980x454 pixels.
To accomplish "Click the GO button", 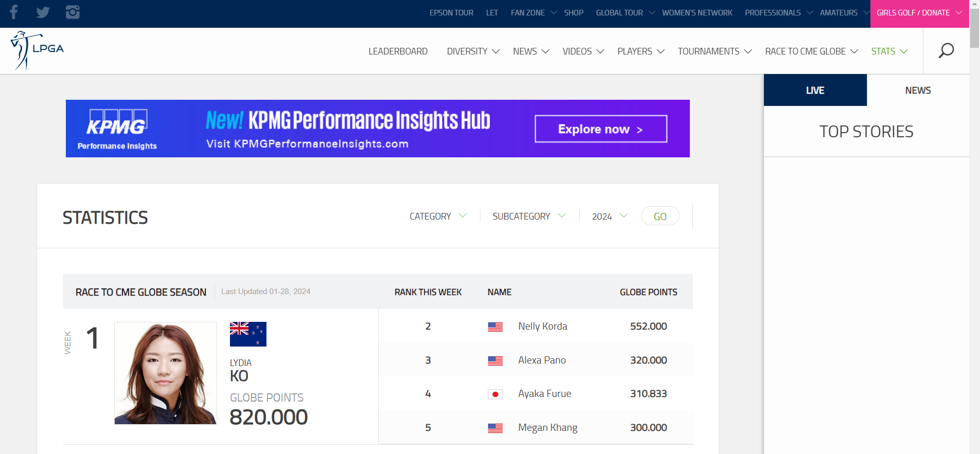I will [x=660, y=216].
